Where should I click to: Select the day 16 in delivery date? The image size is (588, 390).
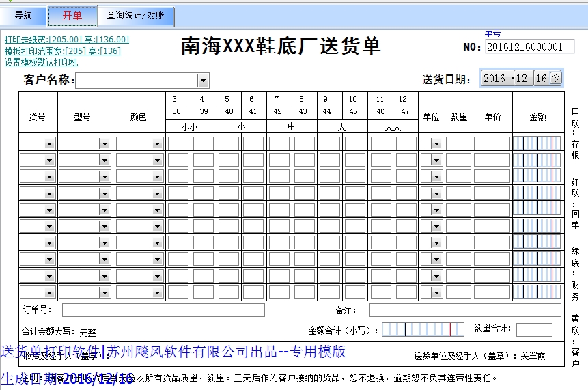point(541,79)
